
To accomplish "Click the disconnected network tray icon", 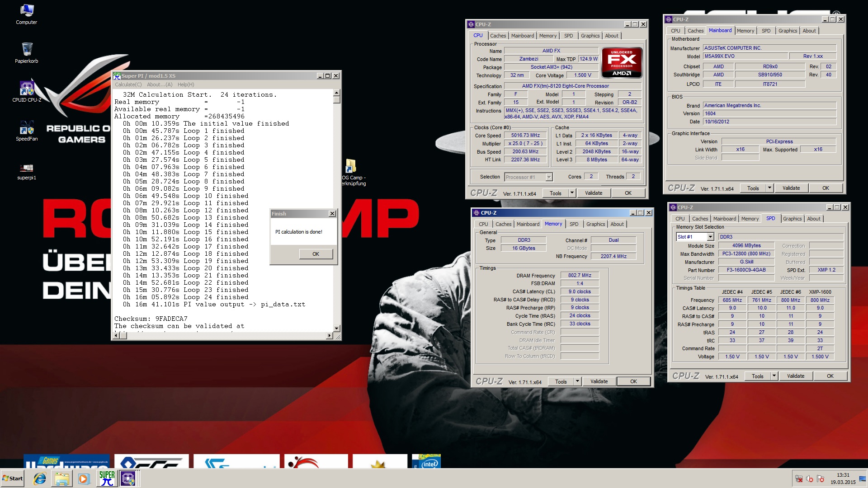I will [x=799, y=479].
